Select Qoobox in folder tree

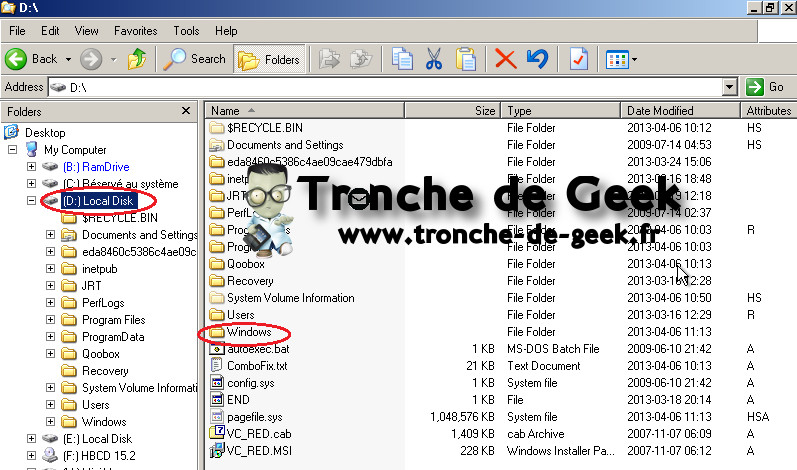coord(101,354)
